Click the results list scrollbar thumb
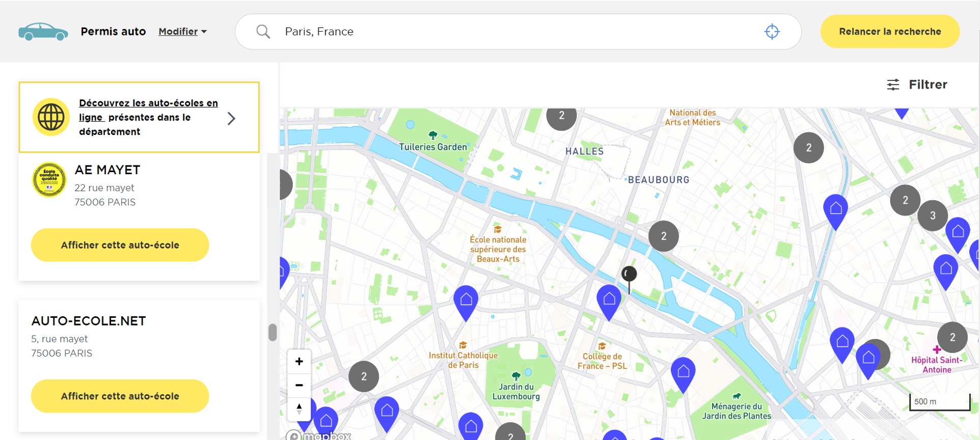 click(x=273, y=332)
